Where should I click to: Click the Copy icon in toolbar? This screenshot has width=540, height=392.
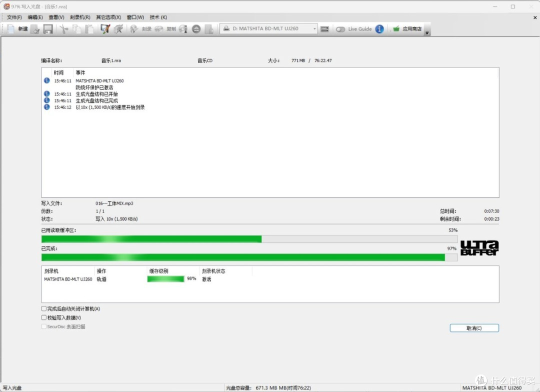point(76,29)
